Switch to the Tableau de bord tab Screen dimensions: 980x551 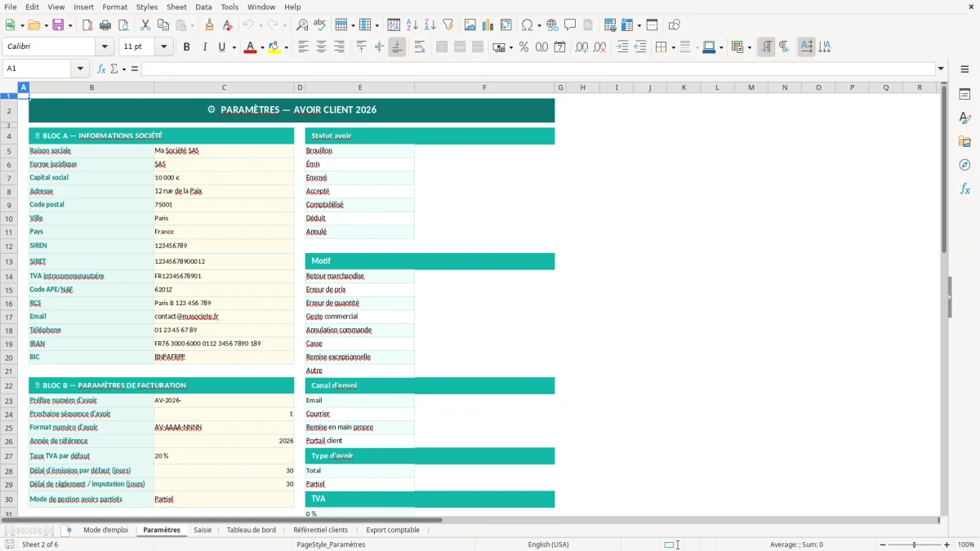[x=252, y=530]
